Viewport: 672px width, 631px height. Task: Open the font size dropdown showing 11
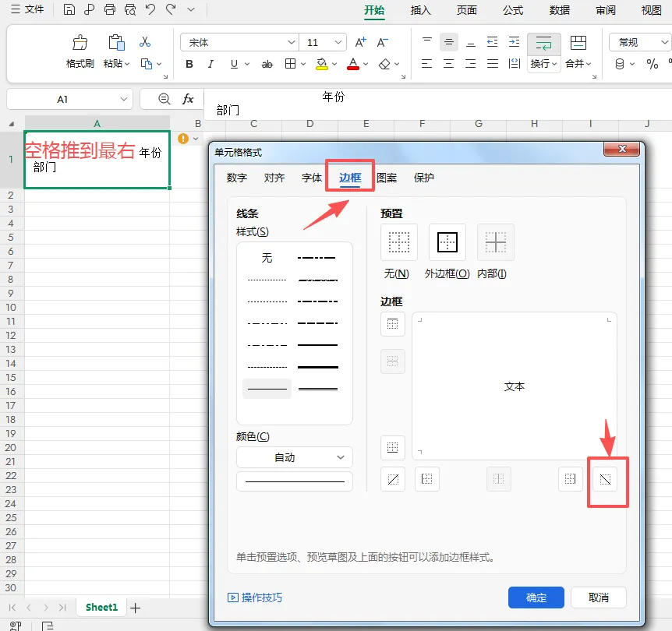pyautogui.click(x=338, y=42)
